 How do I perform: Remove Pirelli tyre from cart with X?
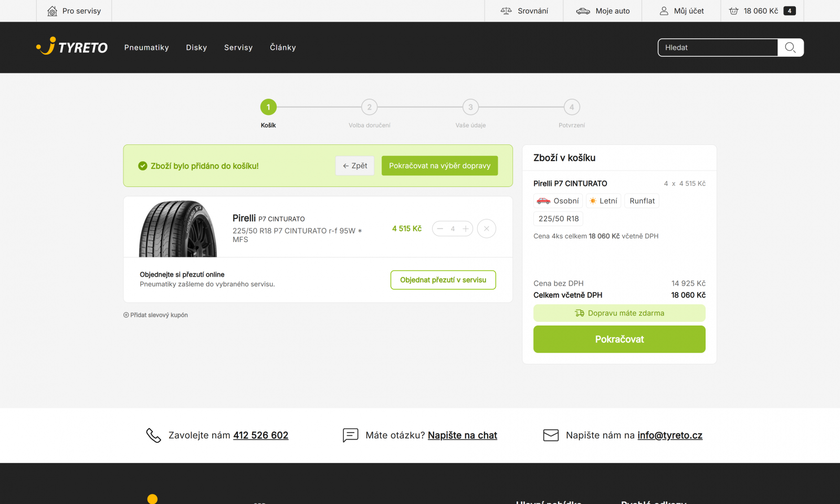pyautogui.click(x=487, y=228)
